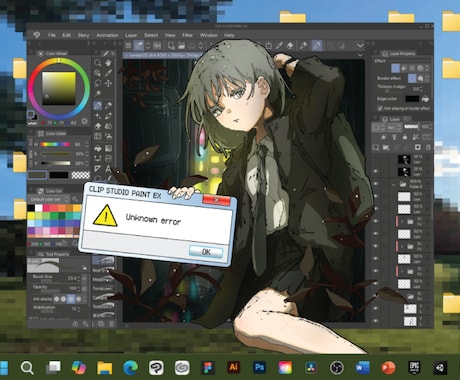This screenshot has width=460, height=380.
Task: Click the lock layer icon in Layer panel
Action: pos(405,137)
